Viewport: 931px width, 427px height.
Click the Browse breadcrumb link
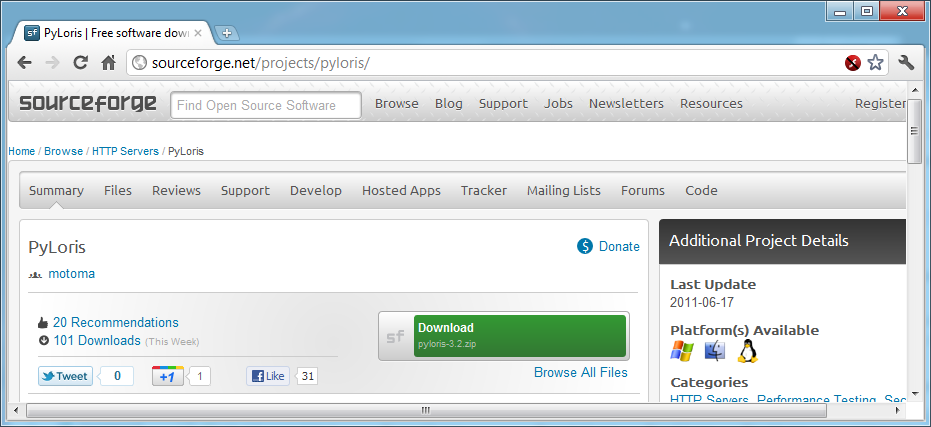tap(64, 151)
